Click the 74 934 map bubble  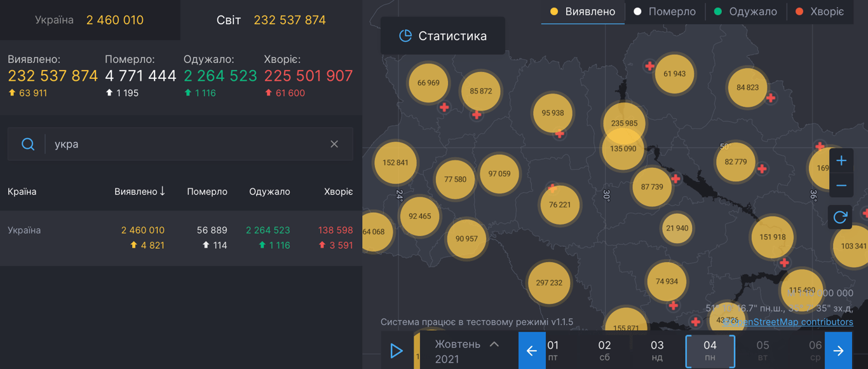coord(667,281)
